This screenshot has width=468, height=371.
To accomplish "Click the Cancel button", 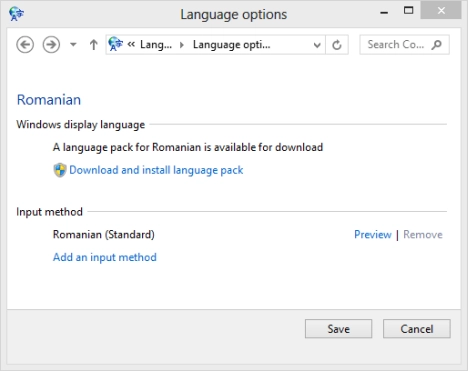I will (417, 329).
